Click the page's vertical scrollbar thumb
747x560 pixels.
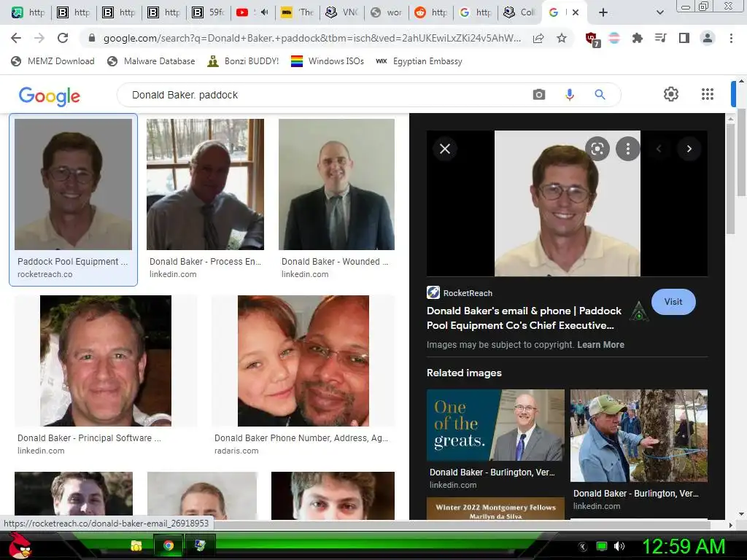point(742,152)
